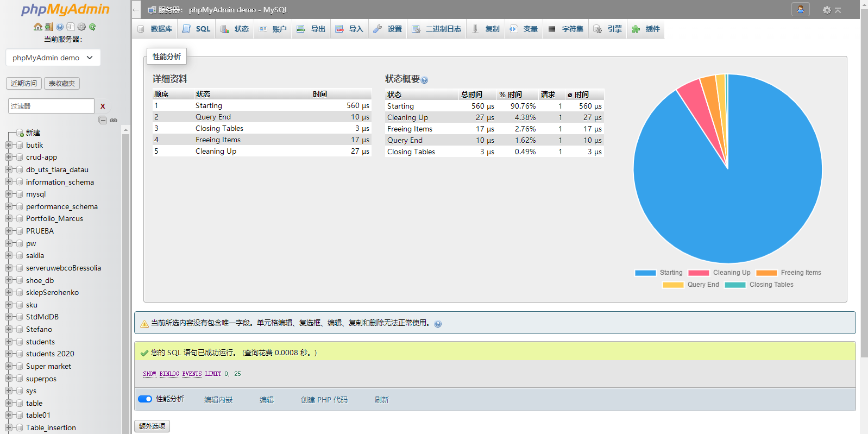Image resolution: width=868 pixels, height=434 pixels.
Task: Expand the crud-app database node
Action: (x=8, y=157)
